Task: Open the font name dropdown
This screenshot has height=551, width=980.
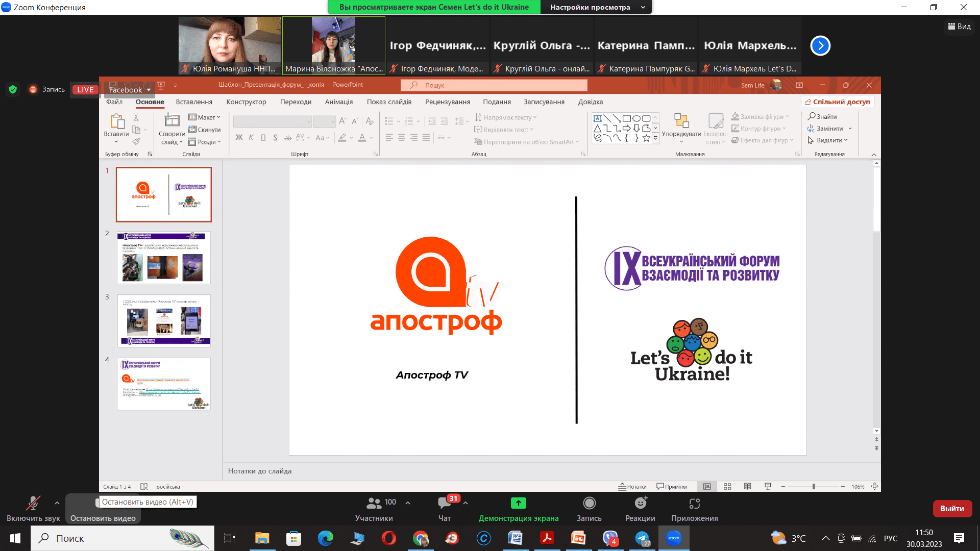Action: point(308,121)
